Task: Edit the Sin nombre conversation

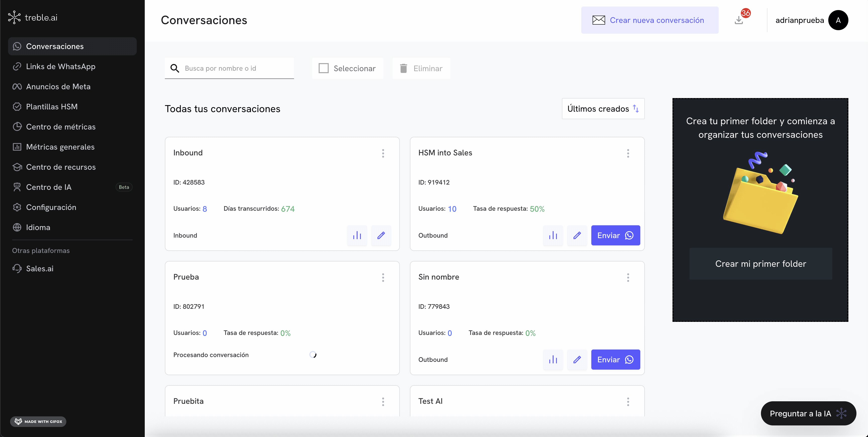Action: 577,360
